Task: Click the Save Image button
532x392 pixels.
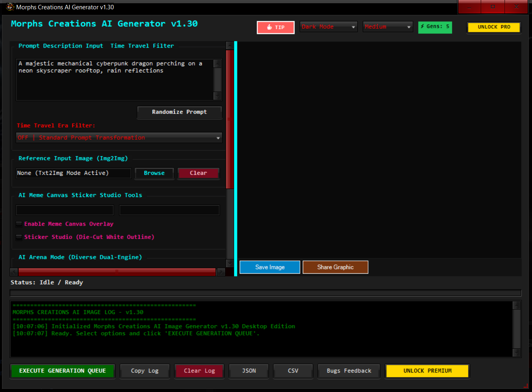Action: (270, 267)
